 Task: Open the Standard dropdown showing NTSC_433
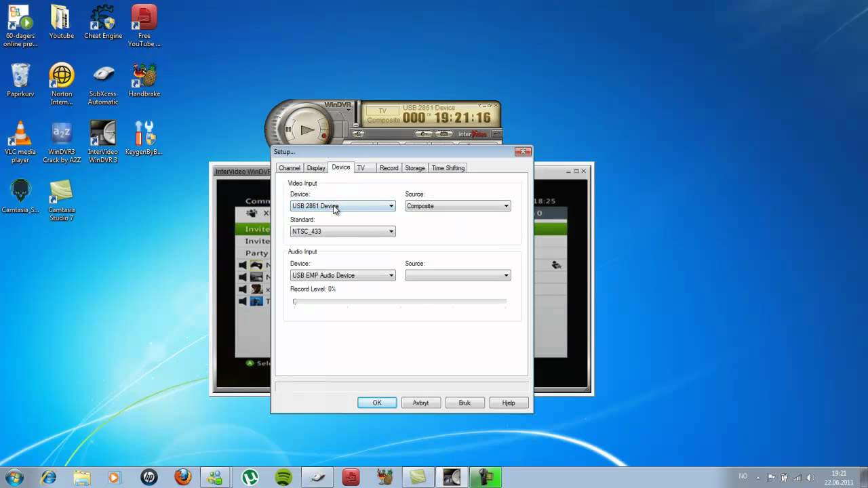click(342, 232)
